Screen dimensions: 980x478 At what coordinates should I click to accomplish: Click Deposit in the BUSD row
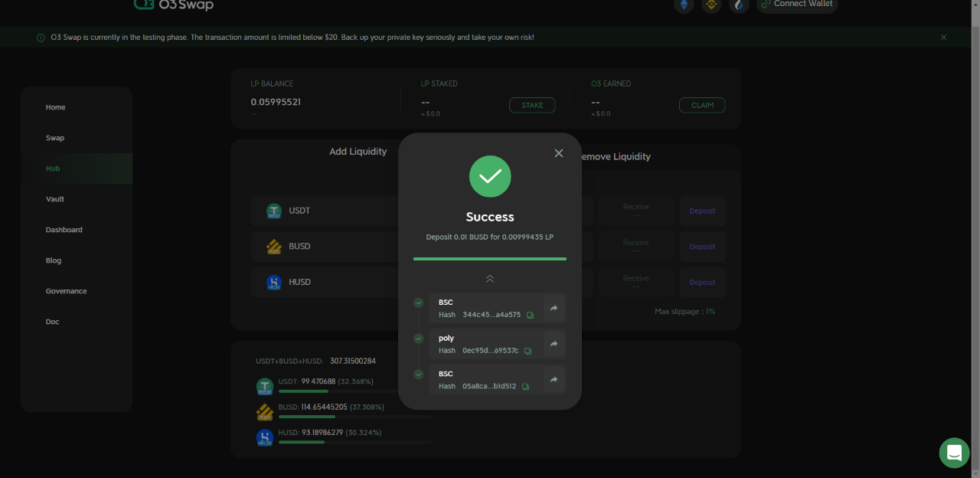click(702, 247)
